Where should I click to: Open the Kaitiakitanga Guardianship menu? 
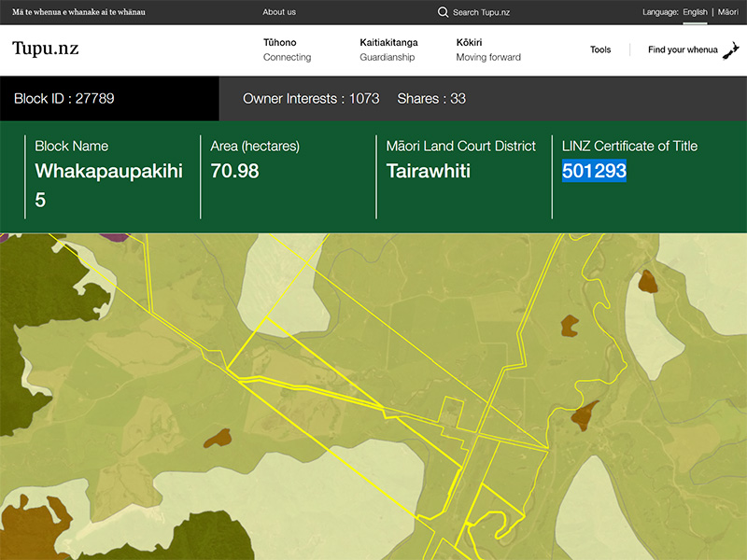tap(388, 49)
